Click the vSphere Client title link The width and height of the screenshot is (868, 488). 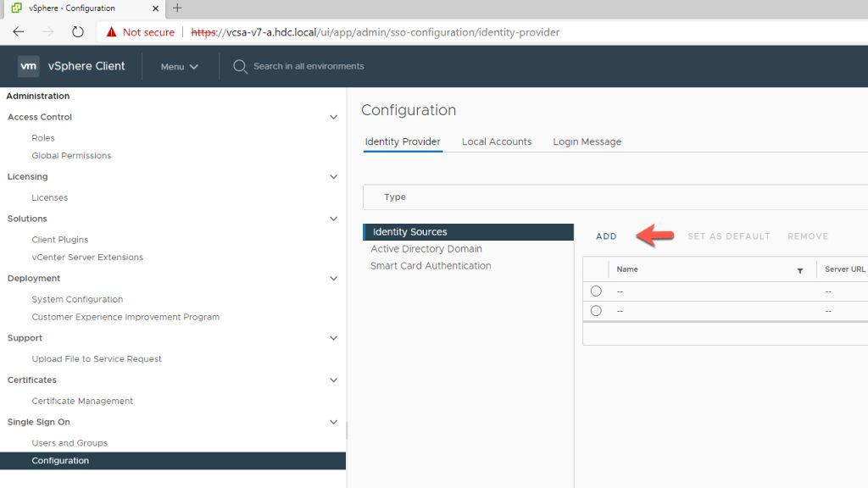[86, 66]
